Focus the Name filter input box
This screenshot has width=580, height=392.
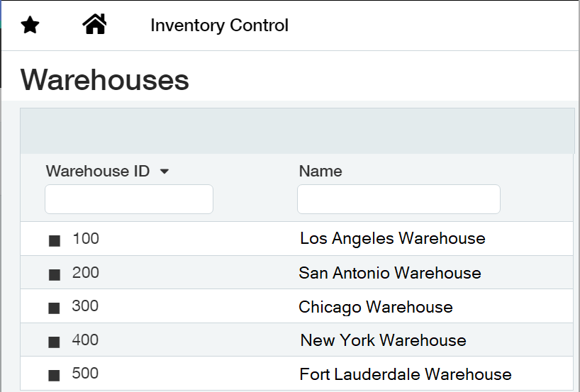[x=398, y=199]
